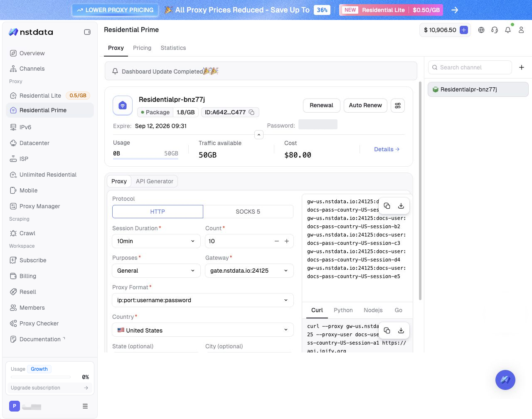
Task: Click Upgrade subscription link
Action: 49,388
